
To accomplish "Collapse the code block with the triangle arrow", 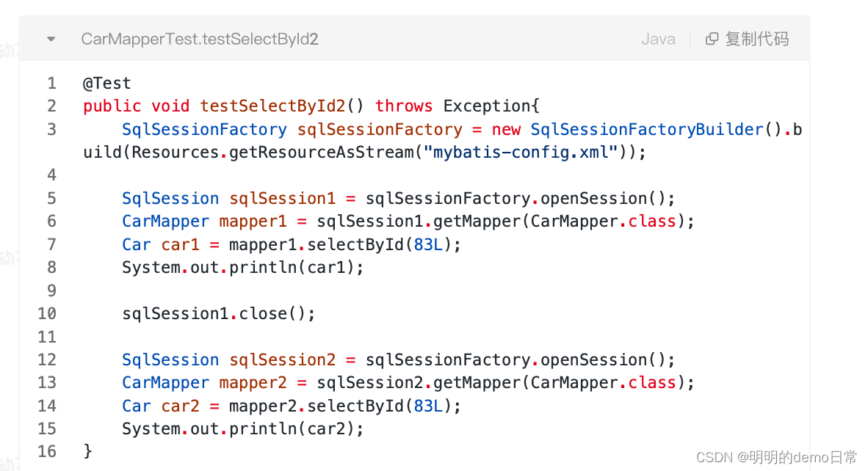I will 51,39.
